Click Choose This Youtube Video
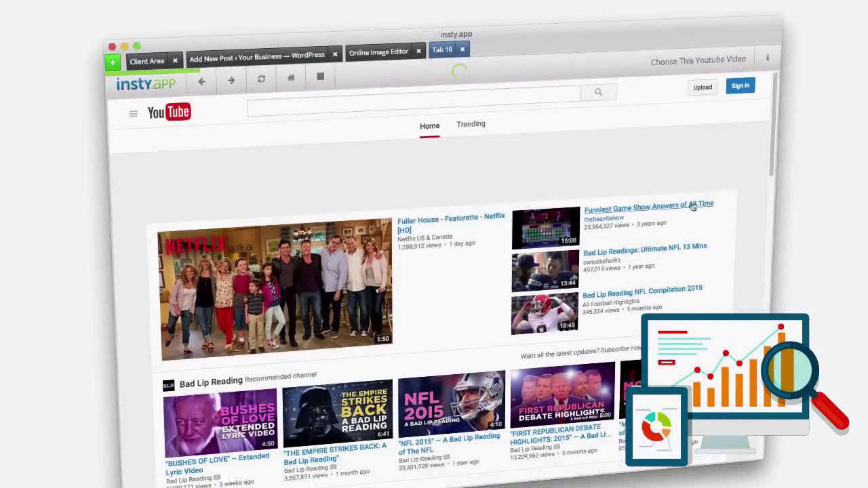868x488 pixels. [x=698, y=60]
